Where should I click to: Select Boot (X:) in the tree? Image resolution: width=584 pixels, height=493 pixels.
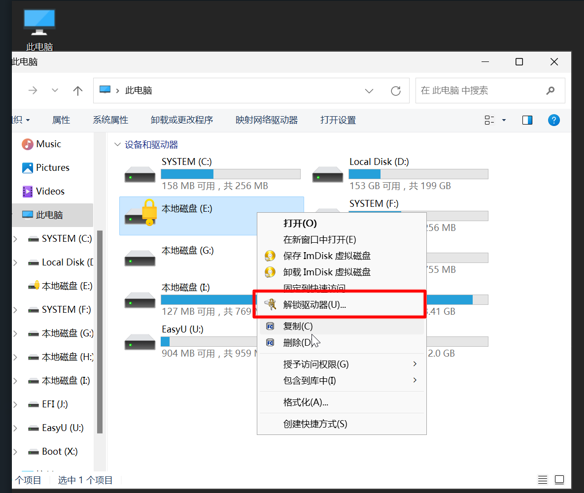point(53,452)
